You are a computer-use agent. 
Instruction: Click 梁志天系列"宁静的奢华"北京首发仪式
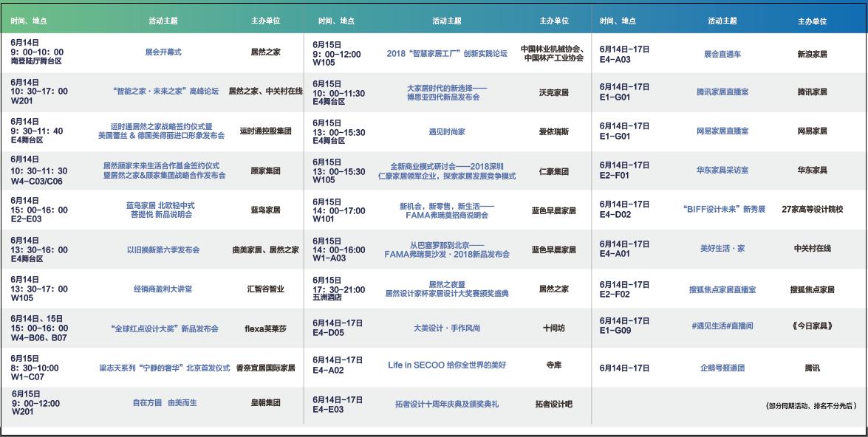(x=165, y=368)
